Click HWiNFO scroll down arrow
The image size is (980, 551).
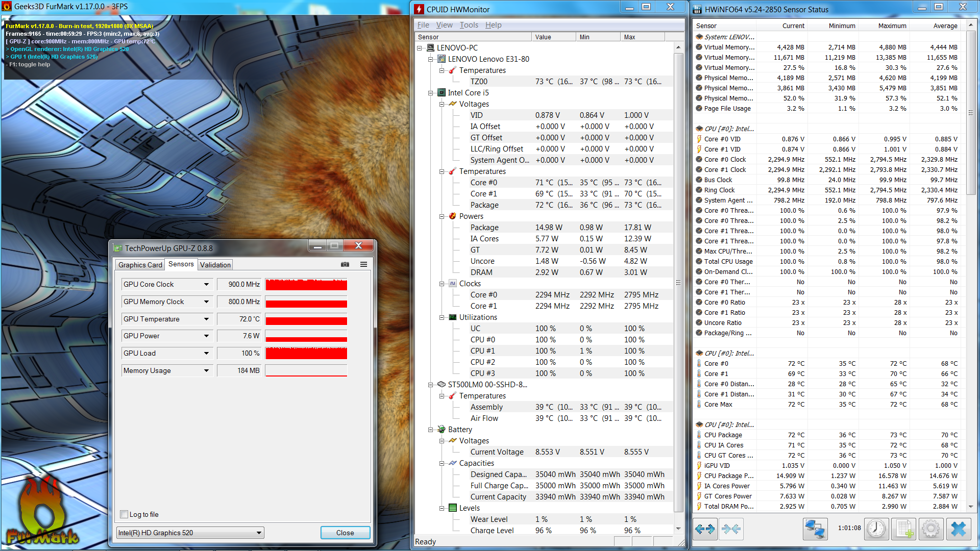coord(971,507)
